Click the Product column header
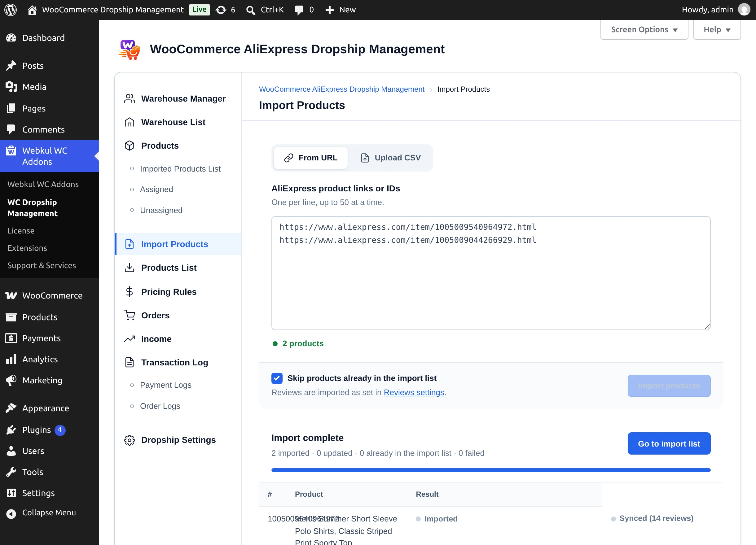The width and height of the screenshot is (756, 545). tap(309, 494)
